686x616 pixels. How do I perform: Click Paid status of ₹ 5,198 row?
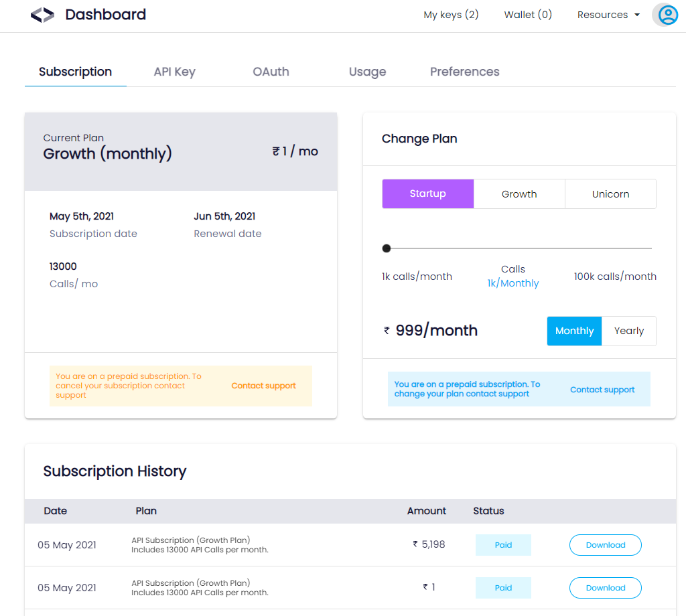(503, 545)
